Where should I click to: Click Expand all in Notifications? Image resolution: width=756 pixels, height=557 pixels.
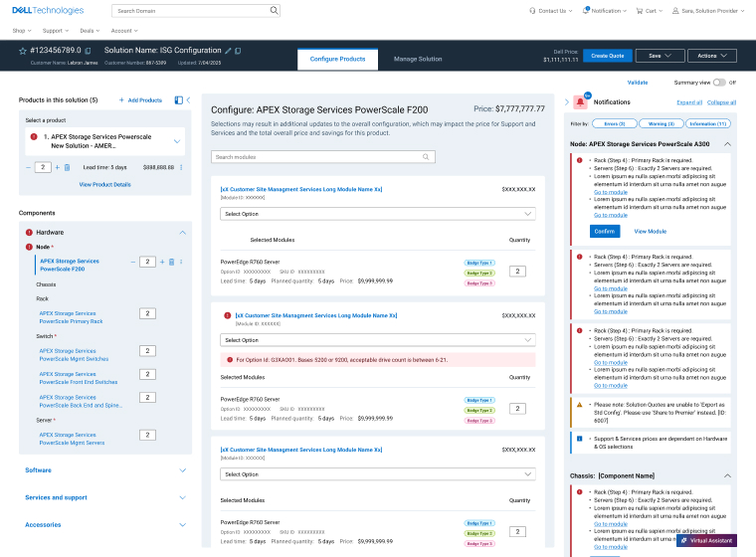[689, 102]
